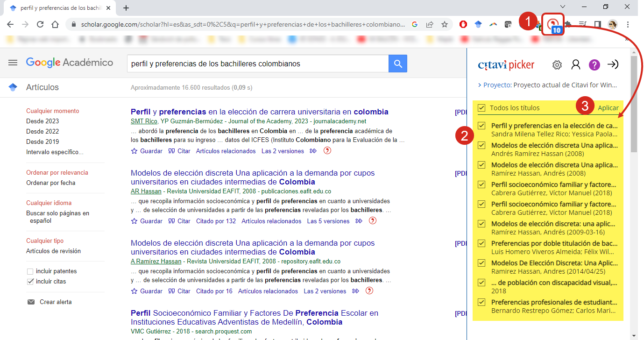Uncheck Preferencias profesionales de estudiantes title
644x340 pixels.
click(x=481, y=302)
